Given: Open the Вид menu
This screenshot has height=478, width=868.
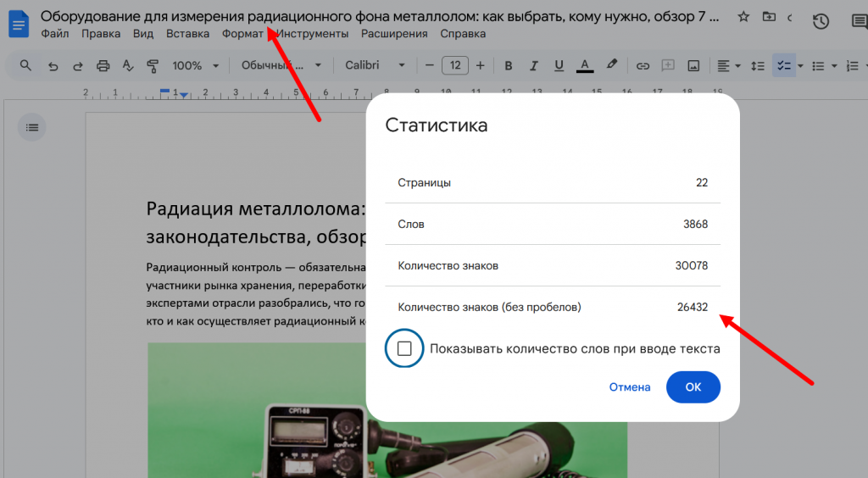Looking at the screenshot, I should [x=142, y=34].
